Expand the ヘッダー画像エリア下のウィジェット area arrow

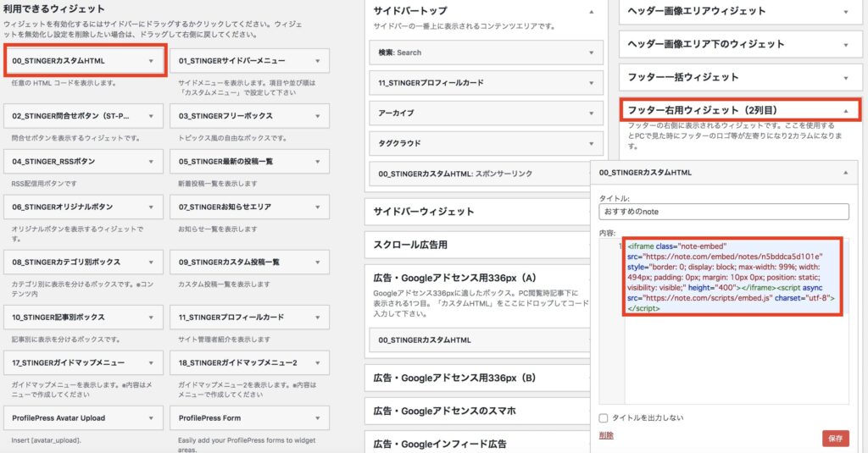(x=846, y=45)
